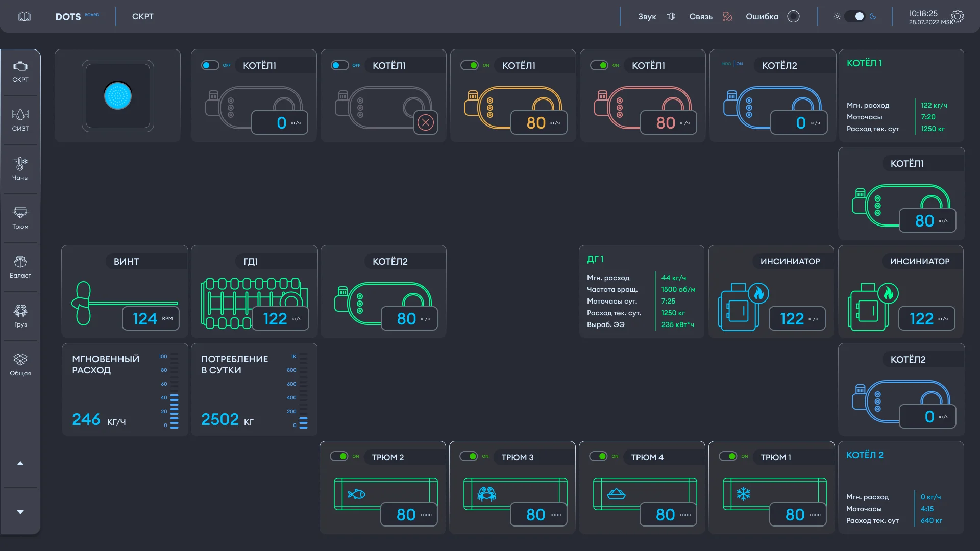This screenshot has height=551, width=980.
Task: Select the Общая sidebar icon
Action: tap(20, 365)
